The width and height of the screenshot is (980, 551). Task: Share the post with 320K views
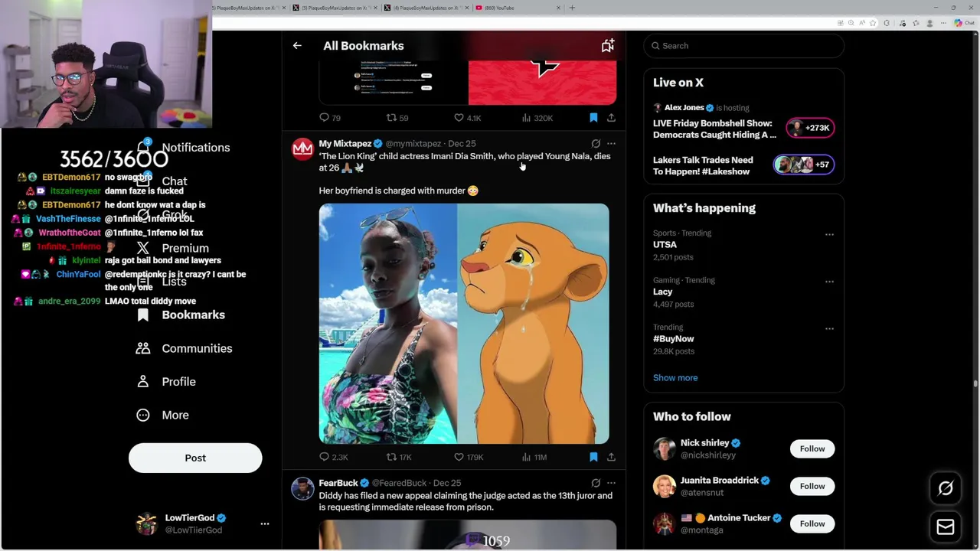[x=611, y=118]
